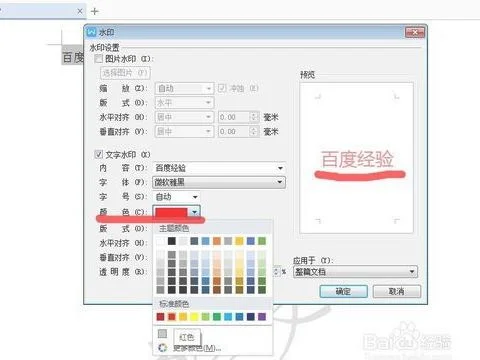
Task: Toggle the 冲蚀 checkbox
Action: [x=222, y=88]
